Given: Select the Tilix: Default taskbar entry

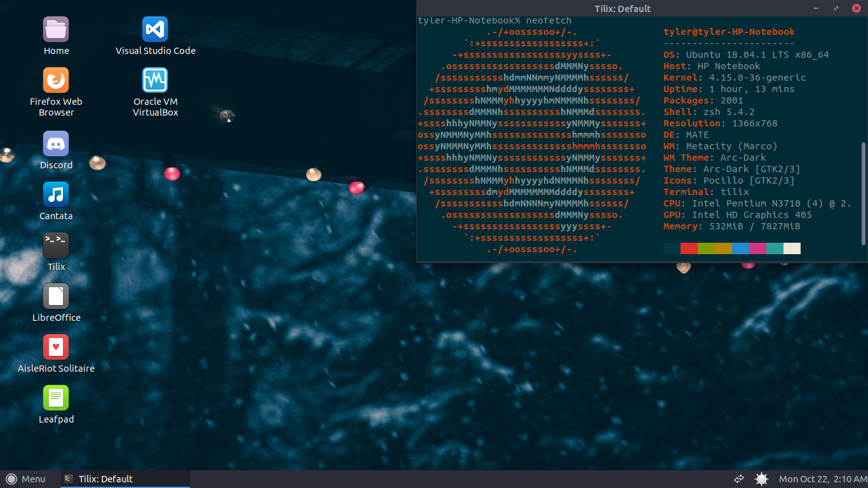Looking at the screenshot, I should 125,479.
